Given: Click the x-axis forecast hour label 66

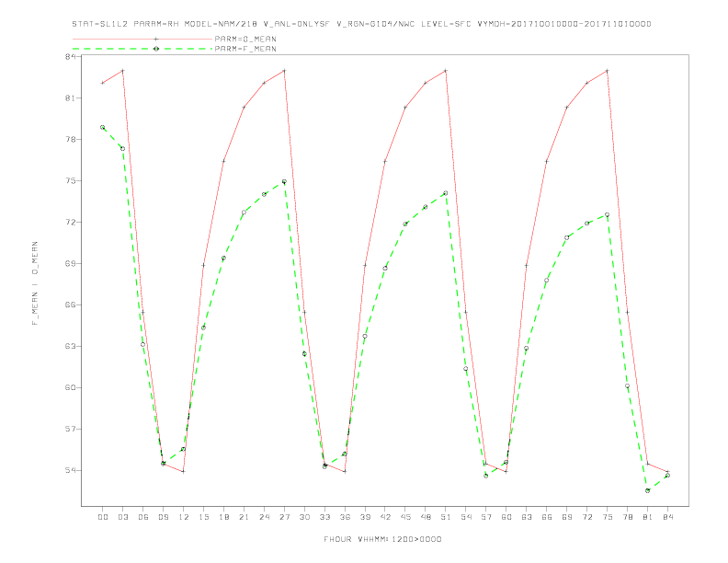Looking at the screenshot, I should pos(547,517).
